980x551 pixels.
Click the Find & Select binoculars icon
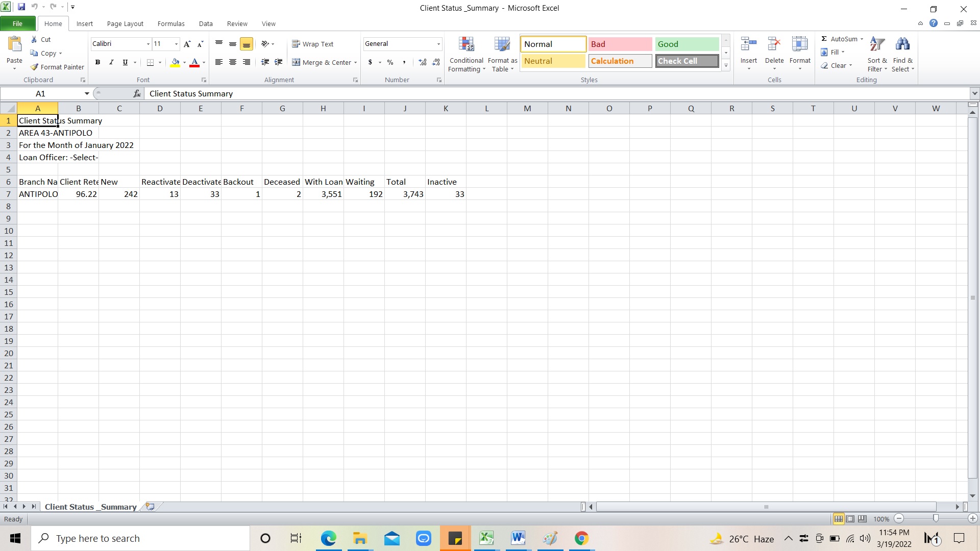point(902,45)
